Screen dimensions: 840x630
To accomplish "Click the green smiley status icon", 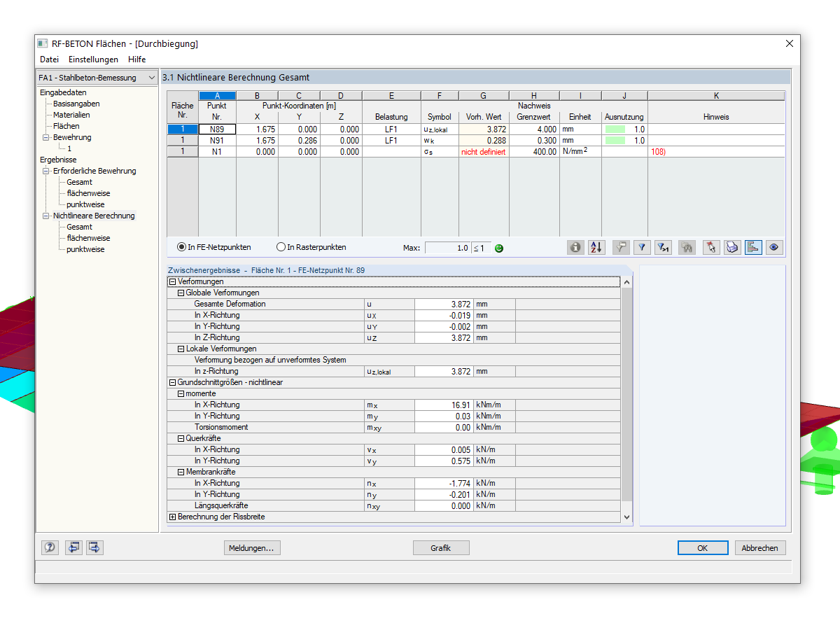I will 499,248.
